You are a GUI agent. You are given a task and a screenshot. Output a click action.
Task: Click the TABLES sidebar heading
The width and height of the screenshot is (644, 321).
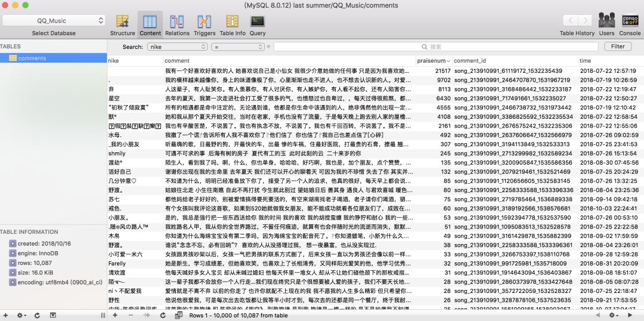click(10, 47)
